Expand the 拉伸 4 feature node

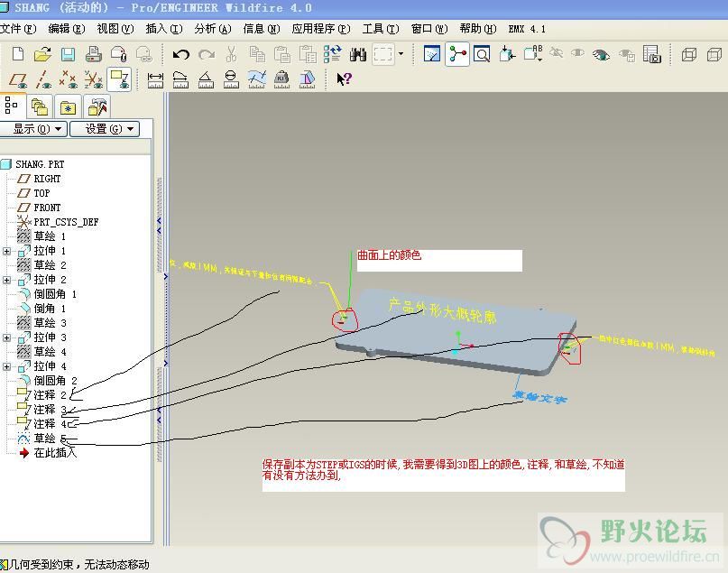pos(6,366)
